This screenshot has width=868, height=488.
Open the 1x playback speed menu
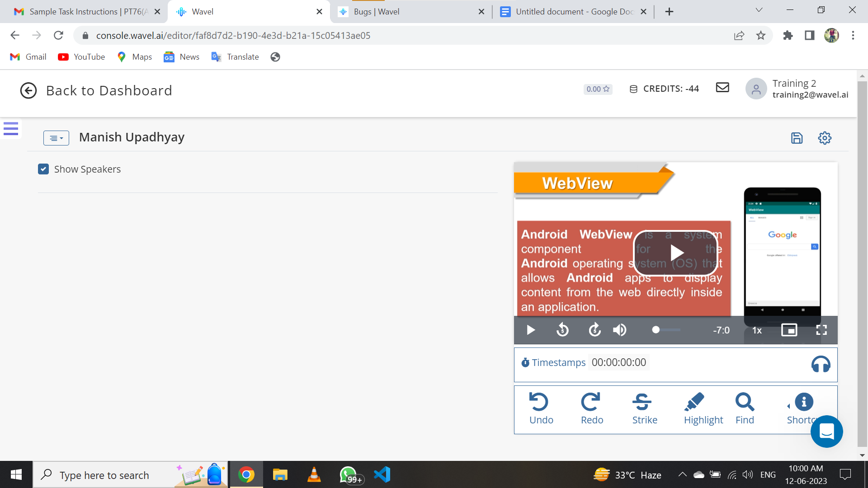(x=757, y=330)
